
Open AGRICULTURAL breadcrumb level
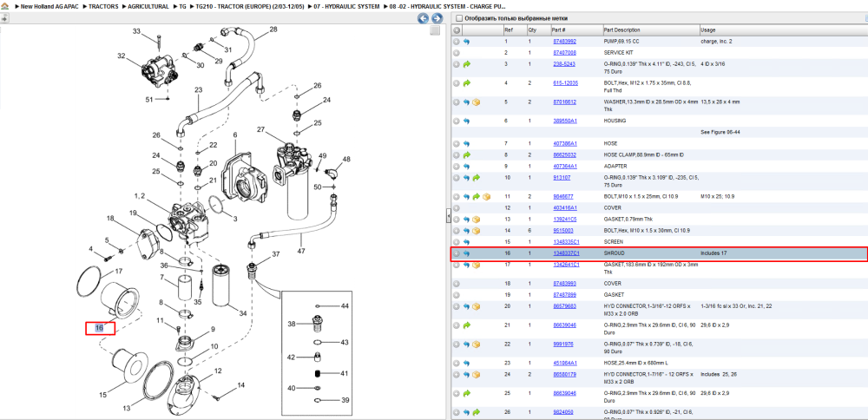click(148, 7)
